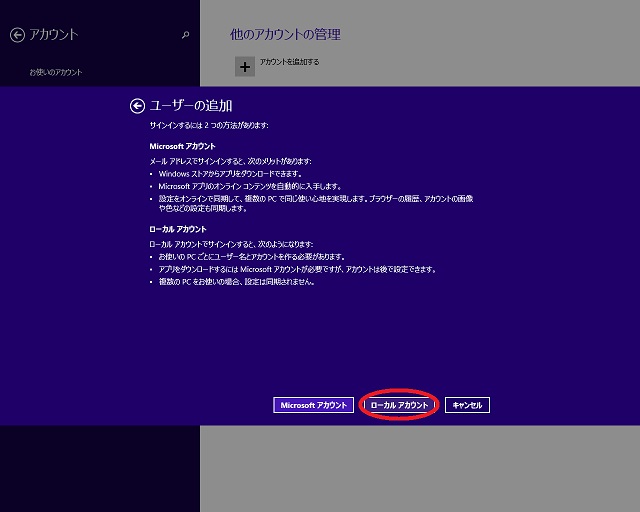Click the ユーザーの追加 dialog title
This screenshot has height=512, width=640.
191,105
